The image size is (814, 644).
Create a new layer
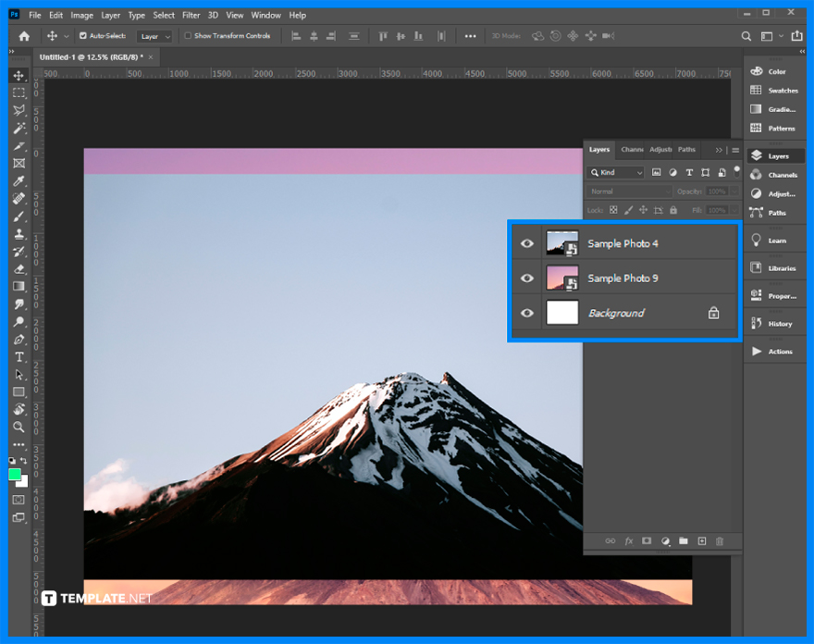[702, 541]
